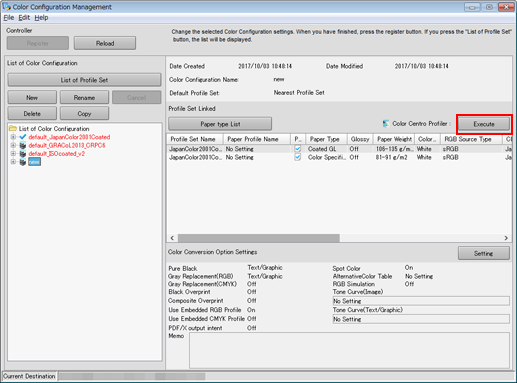The image size is (517, 383).
Task: Click the Color Centro Profiler icon
Action: pyautogui.click(x=386, y=124)
